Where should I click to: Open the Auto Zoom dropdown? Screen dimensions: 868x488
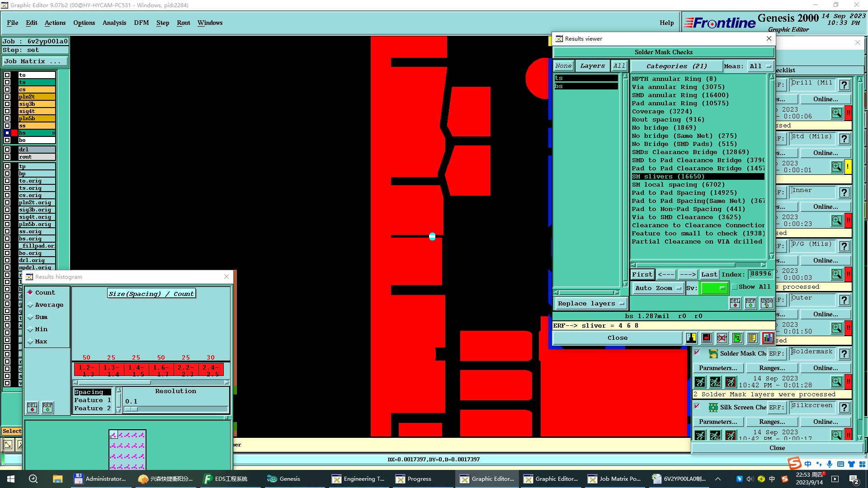(x=658, y=288)
